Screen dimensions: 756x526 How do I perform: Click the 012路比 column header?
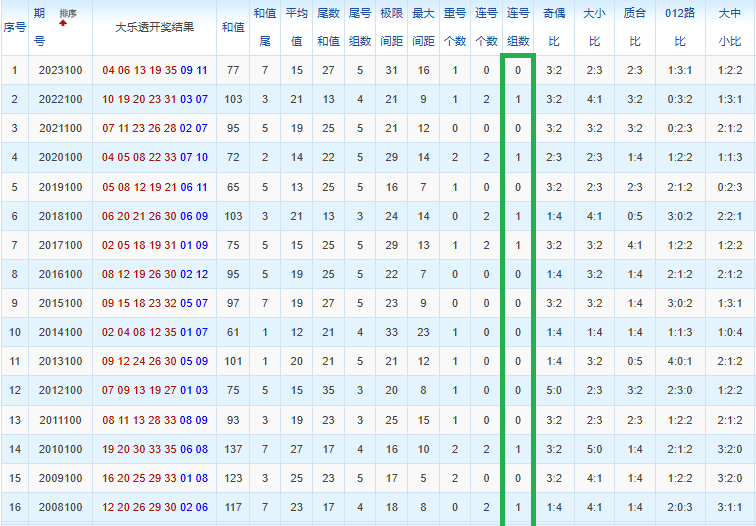pyautogui.click(x=680, y=27)
